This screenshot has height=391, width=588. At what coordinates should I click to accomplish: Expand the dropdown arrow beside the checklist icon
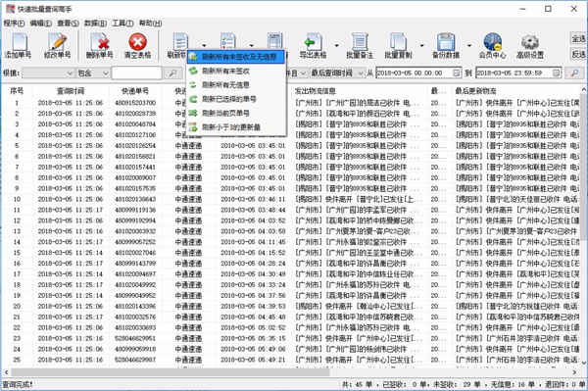tap(251, 46)
